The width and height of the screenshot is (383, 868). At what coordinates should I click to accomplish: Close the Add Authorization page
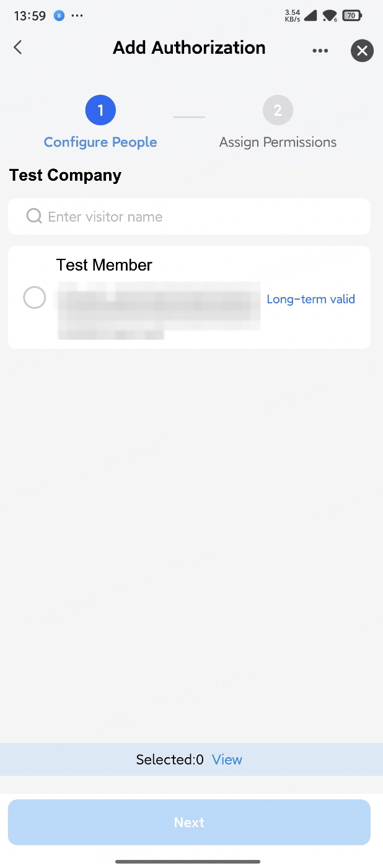pos(362,51)
